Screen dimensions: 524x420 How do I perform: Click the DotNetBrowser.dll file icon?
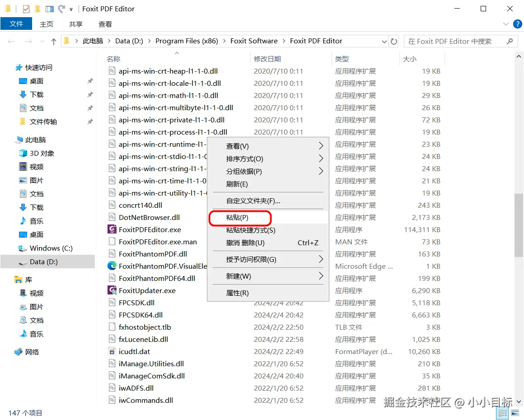pos(112,217)
